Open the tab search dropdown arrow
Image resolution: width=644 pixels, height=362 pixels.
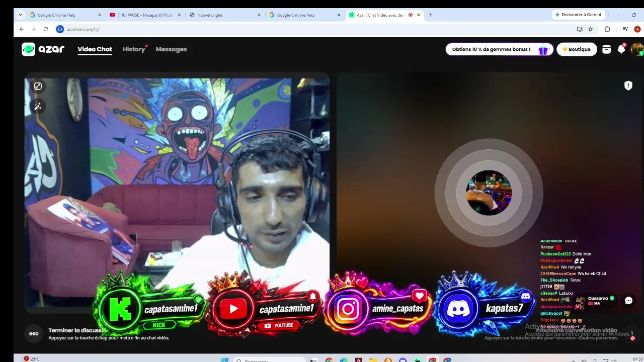(21, 15)
